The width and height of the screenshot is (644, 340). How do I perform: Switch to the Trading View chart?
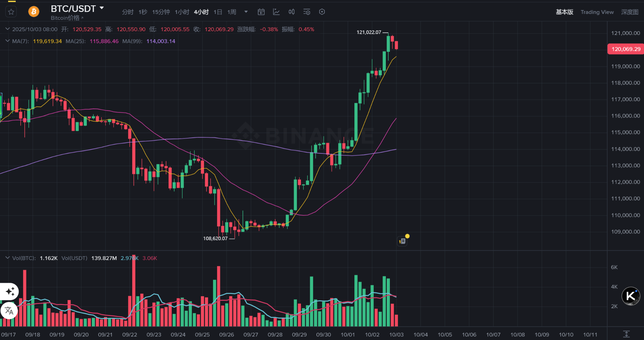click(597, 12)
